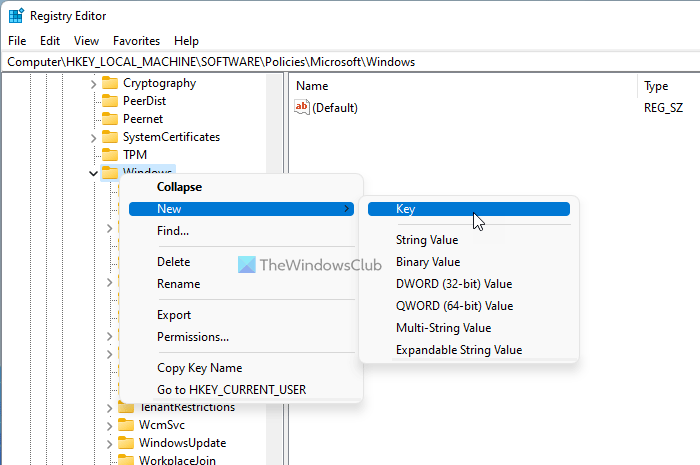Click the Registry Editor app icon
The image size is (700, 465).
pos(16,16)
